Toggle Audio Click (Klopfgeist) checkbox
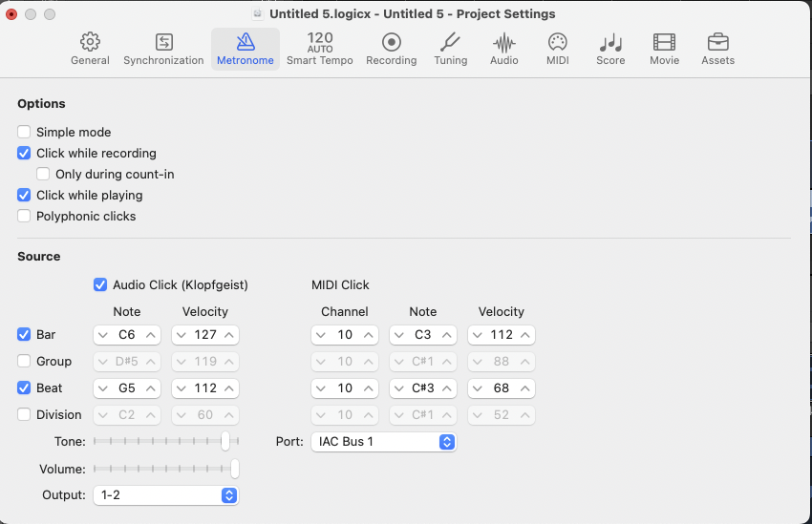This screenshot has height=524, width=812. (x=100, y=284)
